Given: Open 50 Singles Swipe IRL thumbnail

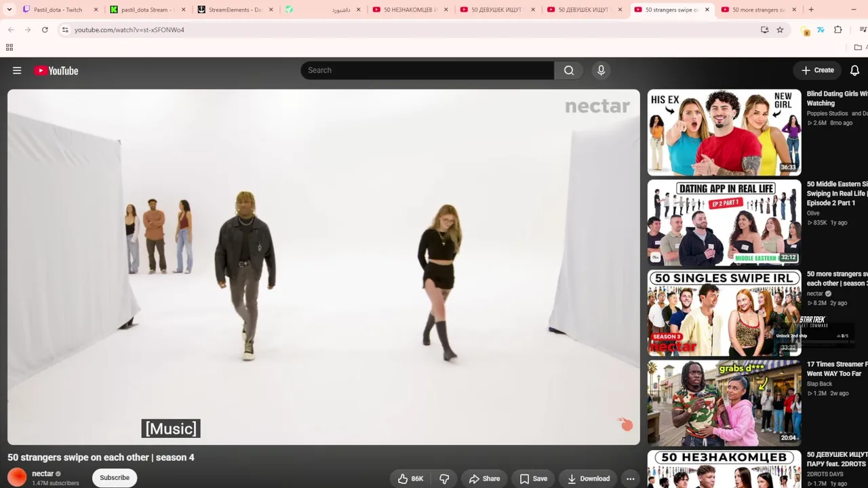Looking at the screenshot, I should click(724, 312).
